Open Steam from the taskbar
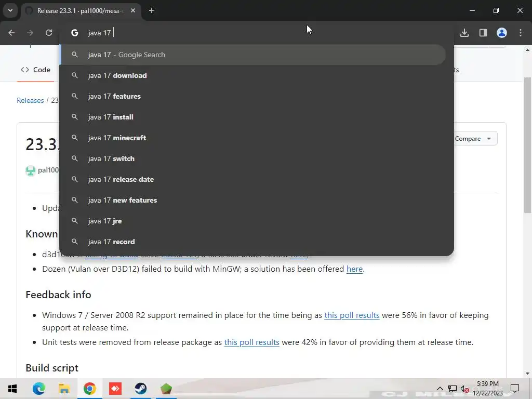532x399 pixels. (x=140, y=389)
